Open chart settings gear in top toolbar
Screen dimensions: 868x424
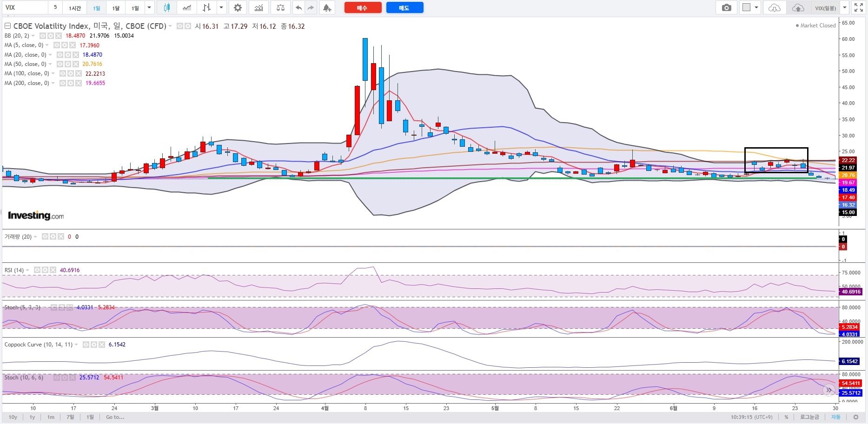coord(238,8)
